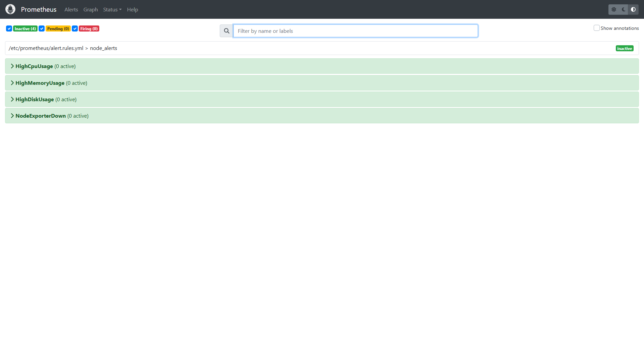Click the Show annotations label text
The image size is (644, 362).
point(620,28)
